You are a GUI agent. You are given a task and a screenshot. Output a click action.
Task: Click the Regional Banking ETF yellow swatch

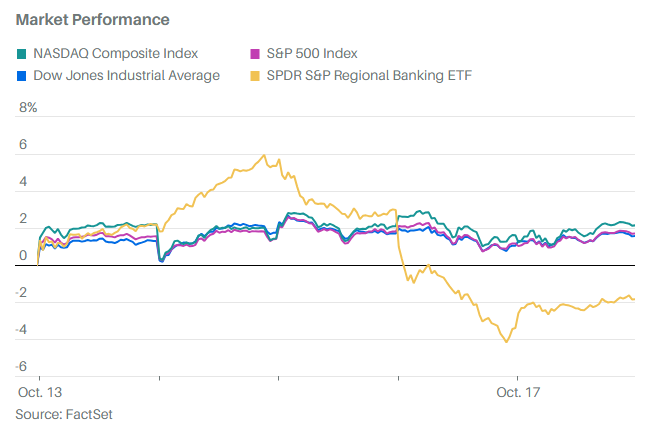pos(253,75)
